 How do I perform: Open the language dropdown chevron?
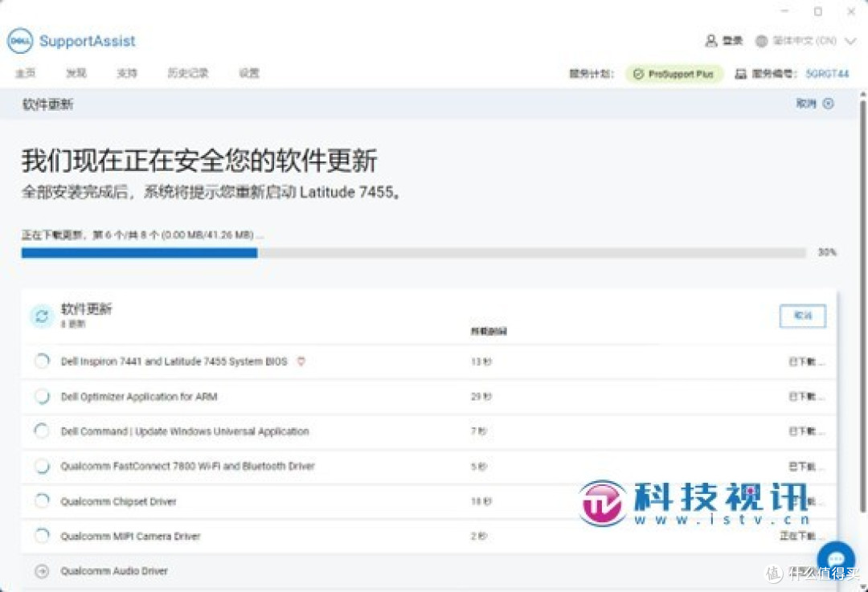point(851,41)
